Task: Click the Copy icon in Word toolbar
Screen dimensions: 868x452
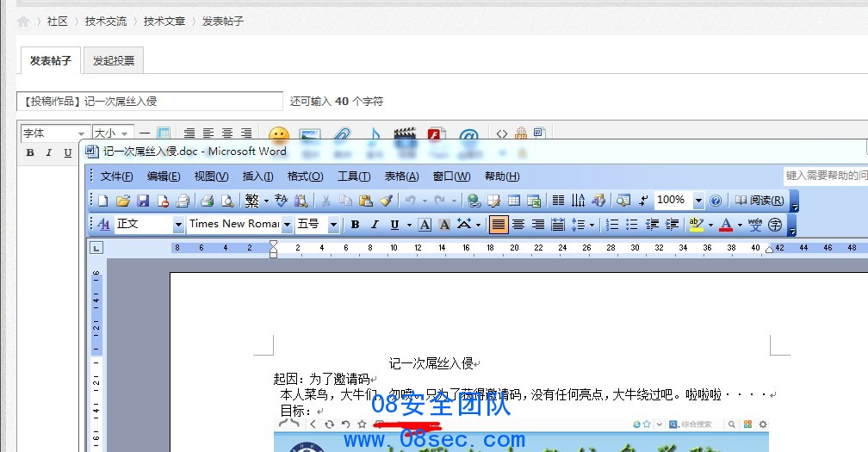Action: coord(345,201)
